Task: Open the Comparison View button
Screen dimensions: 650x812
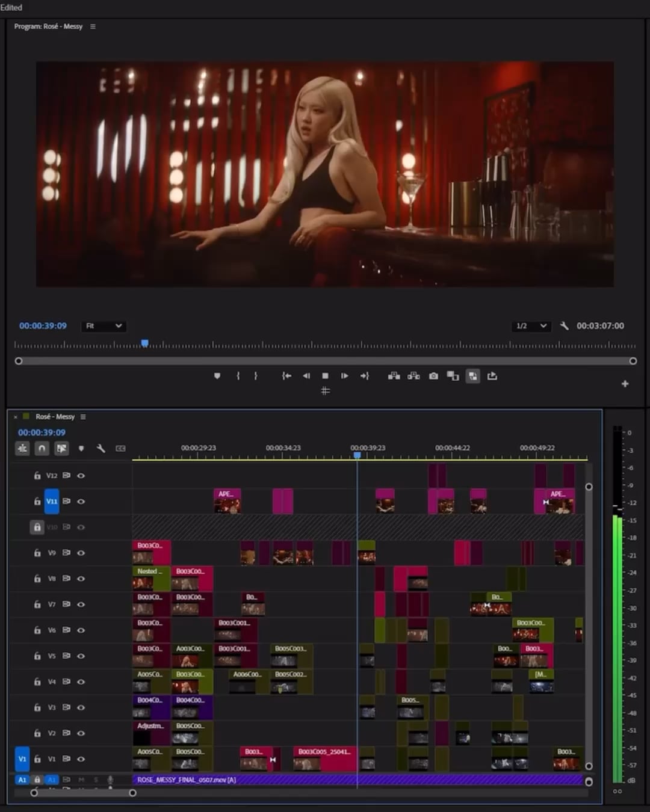Action: click(x=453, y=376)
